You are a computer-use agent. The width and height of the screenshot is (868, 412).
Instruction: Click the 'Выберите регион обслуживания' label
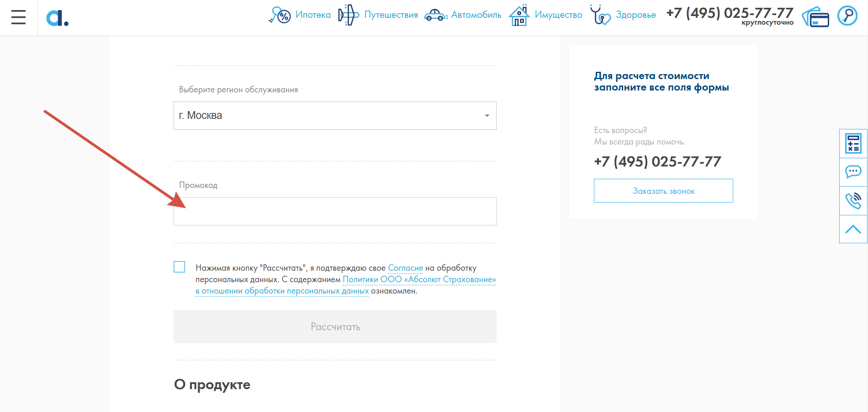(x=238, y=90)
